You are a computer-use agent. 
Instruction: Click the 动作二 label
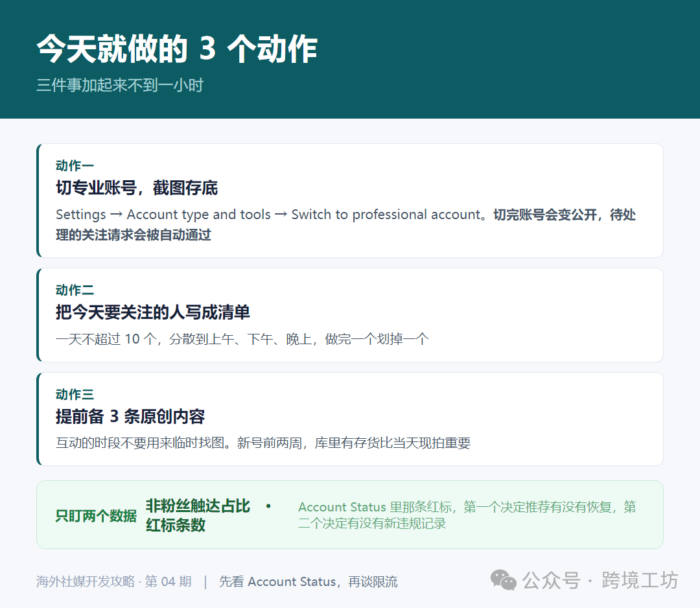75,290
